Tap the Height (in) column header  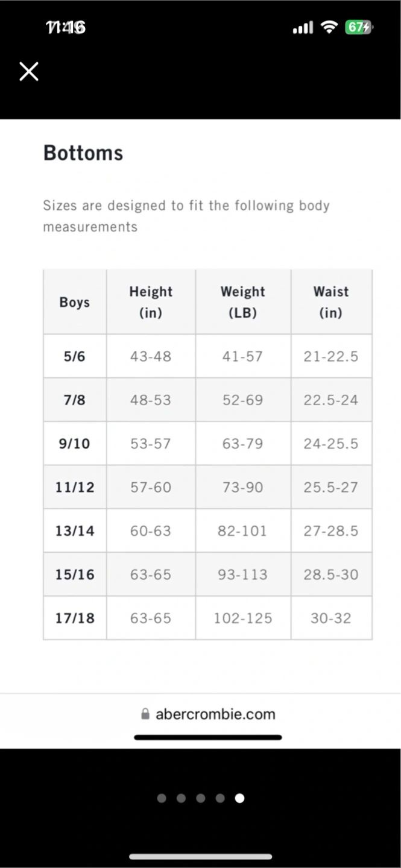tap(151, 302)
